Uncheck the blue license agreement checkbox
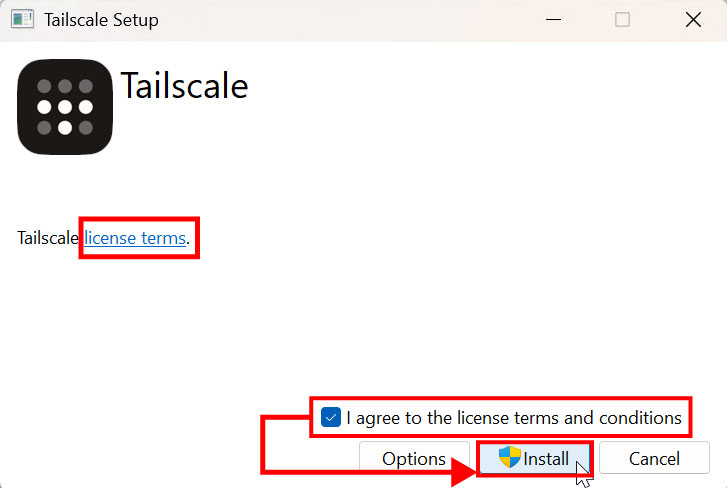 point(331,417)
